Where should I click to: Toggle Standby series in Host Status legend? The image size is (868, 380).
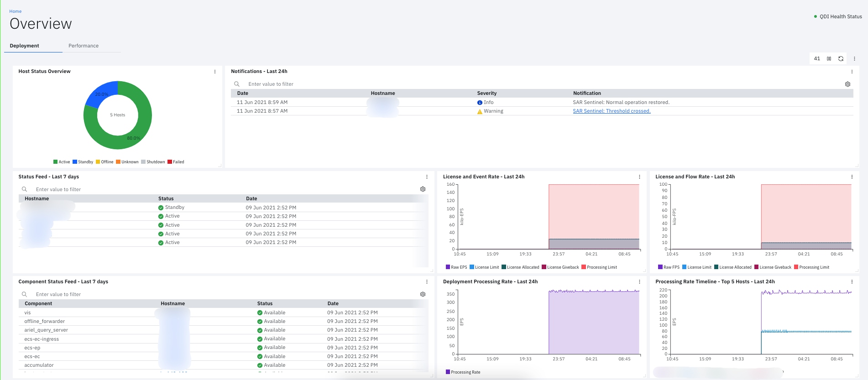[x=83, y=162]
